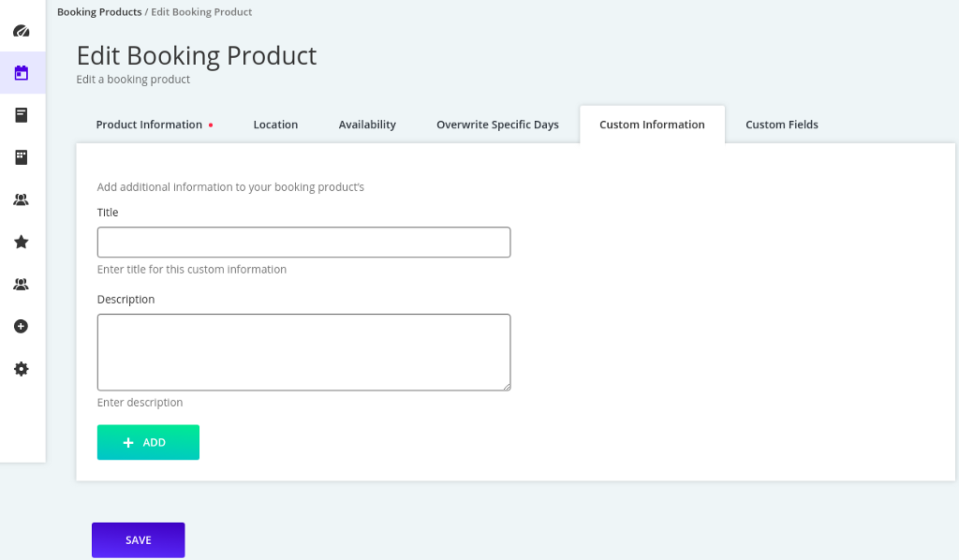This screenshot has width=959, height=560.
Task: Focus the Title input field
Action: 303,243
